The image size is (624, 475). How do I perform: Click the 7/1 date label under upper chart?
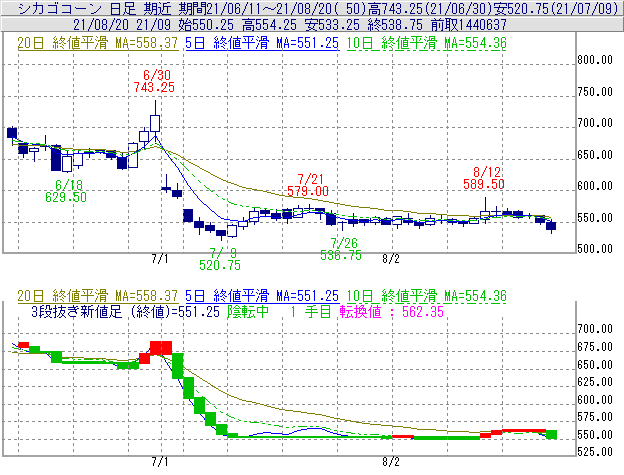tap(160, 259)
